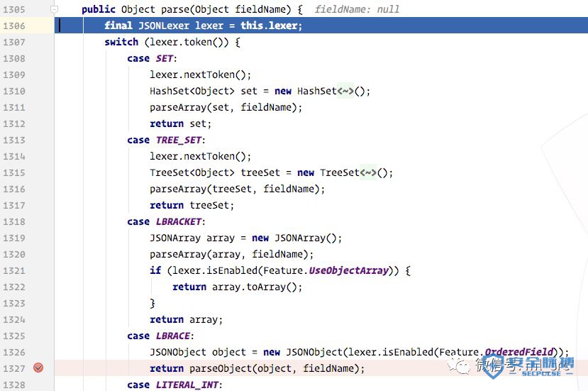Click the fieldName: null inline hint
The image size is (588, 391).
(357, 9)
